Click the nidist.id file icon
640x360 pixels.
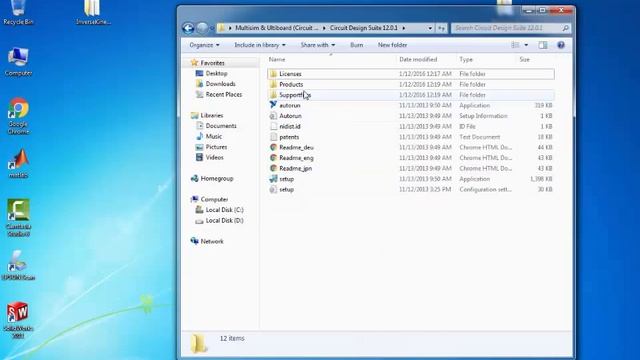(273, 126)
